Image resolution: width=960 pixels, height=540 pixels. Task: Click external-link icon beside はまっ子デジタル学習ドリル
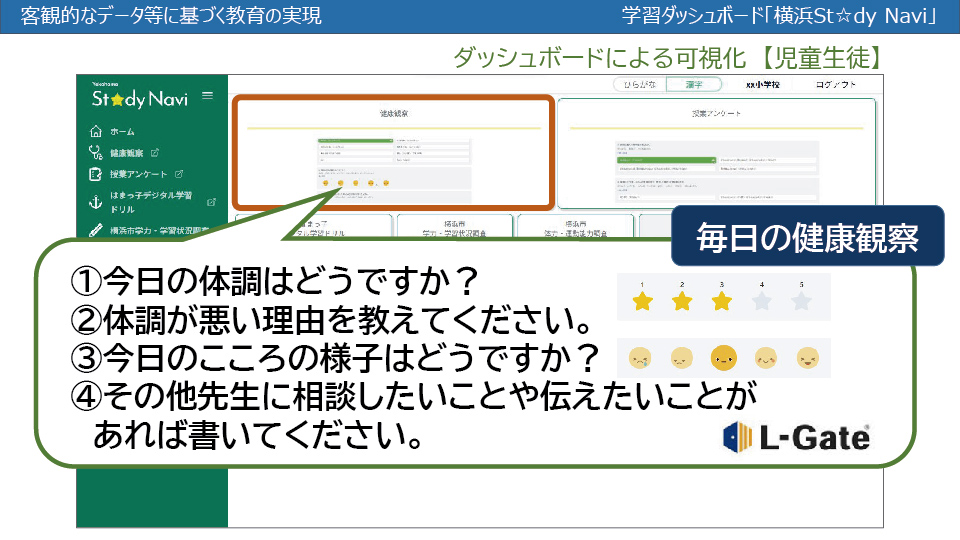coord(211,202)
